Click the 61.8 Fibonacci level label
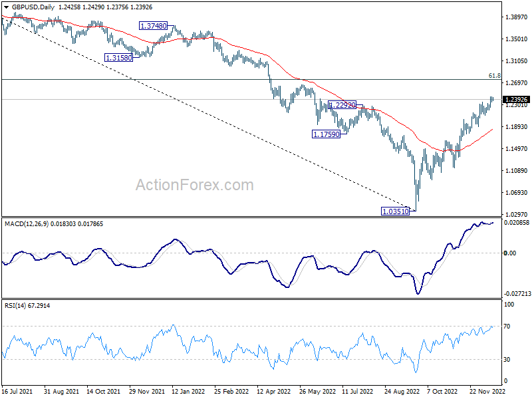532x399 pixels. pos(494,76)
